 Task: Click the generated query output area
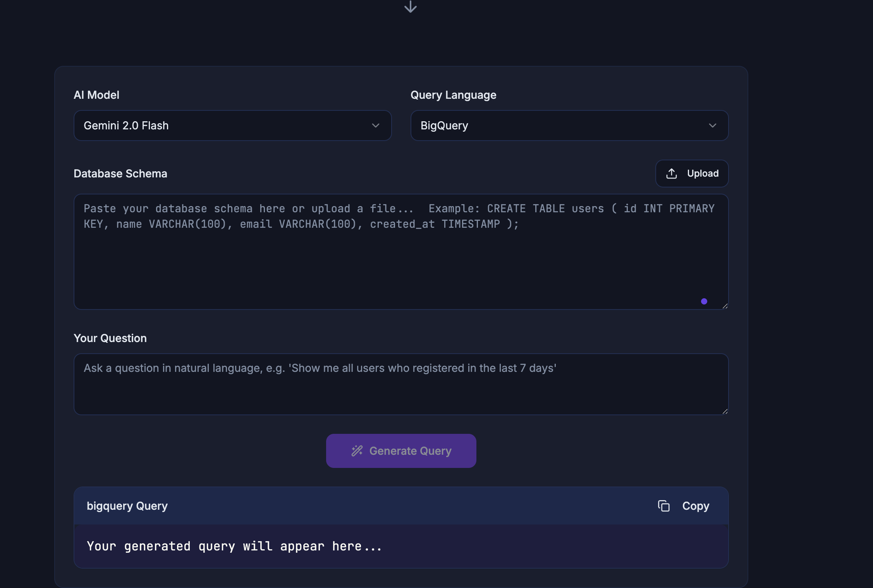401,546
